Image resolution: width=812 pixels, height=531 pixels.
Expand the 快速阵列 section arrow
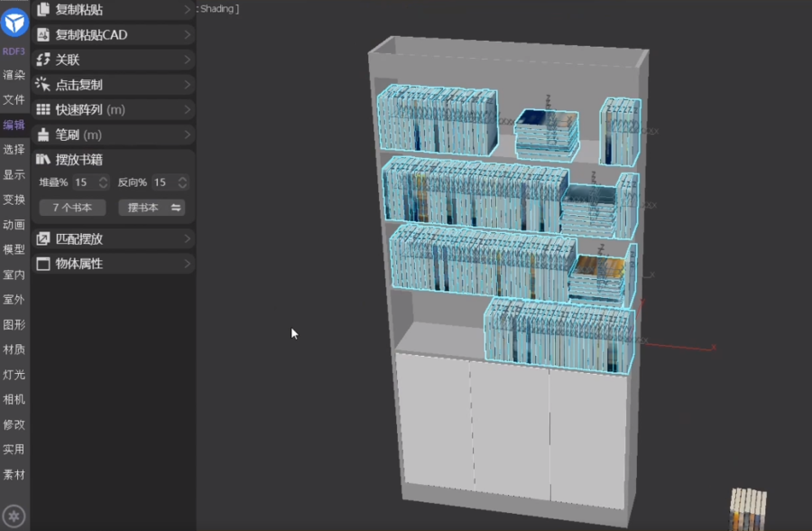coord(187,109)
